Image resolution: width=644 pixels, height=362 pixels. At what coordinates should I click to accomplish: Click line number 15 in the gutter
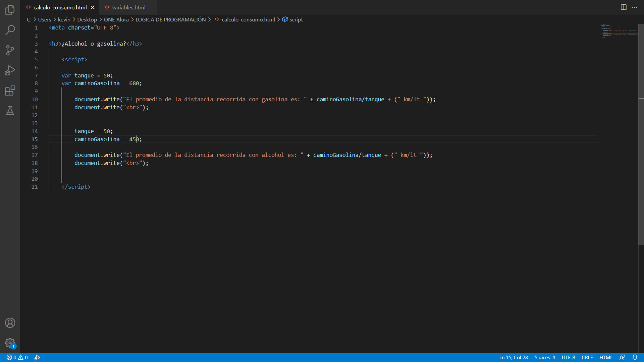pyautogui.click(x=35, y=139)
